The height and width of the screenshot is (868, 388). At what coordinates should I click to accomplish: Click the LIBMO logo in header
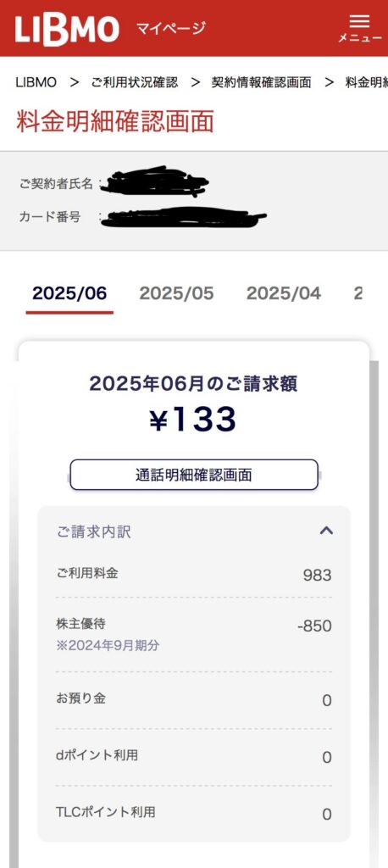pyautogui.click(x=67, y=30)
